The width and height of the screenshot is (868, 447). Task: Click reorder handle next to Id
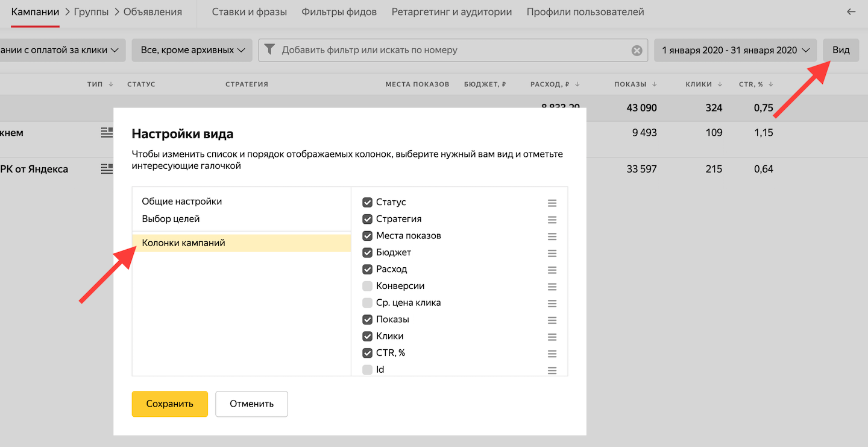pyautogui.click(x=552, y=370)
